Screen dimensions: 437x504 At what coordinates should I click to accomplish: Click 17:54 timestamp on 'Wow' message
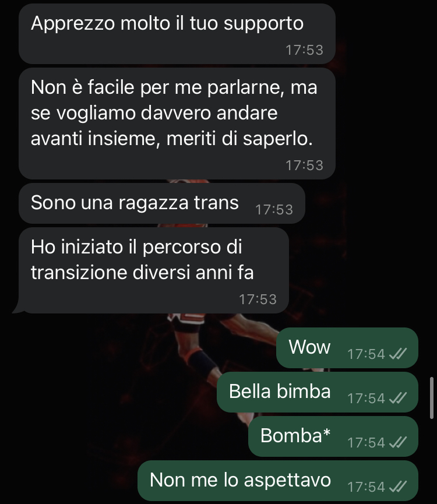click(x=366, y=354)
